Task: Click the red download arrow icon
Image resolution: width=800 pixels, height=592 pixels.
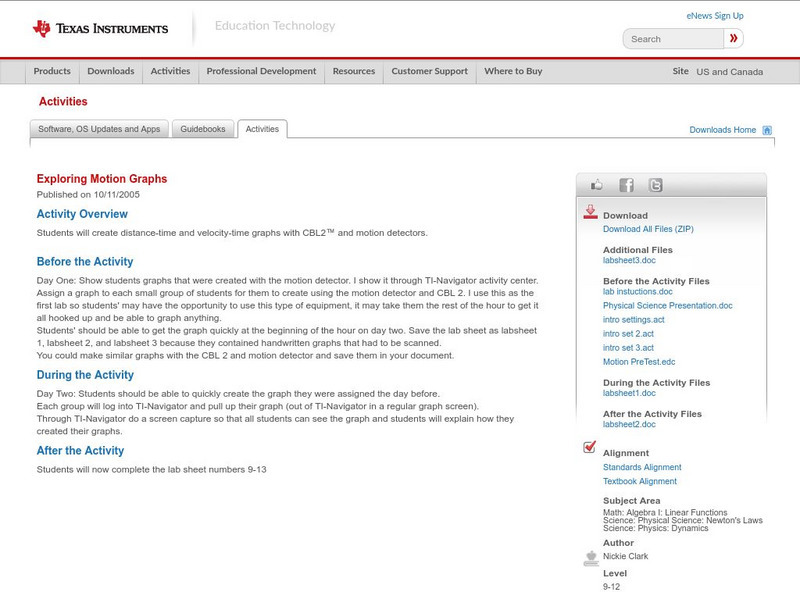Action: point(590,212)
